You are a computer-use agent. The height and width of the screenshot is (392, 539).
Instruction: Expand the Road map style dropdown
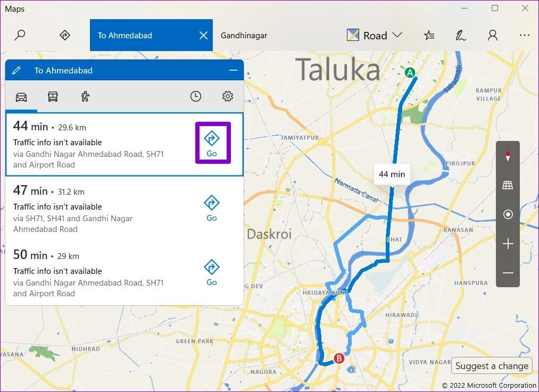[x=375, y=35]
